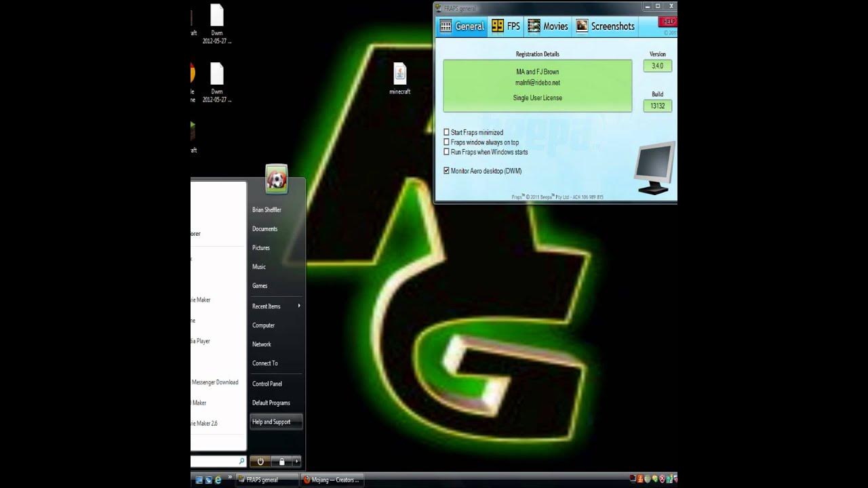The width and height of the screenshot is (868, 488).
Task: Open the minecraft desktop icon
Action: [x=400, y=79]
